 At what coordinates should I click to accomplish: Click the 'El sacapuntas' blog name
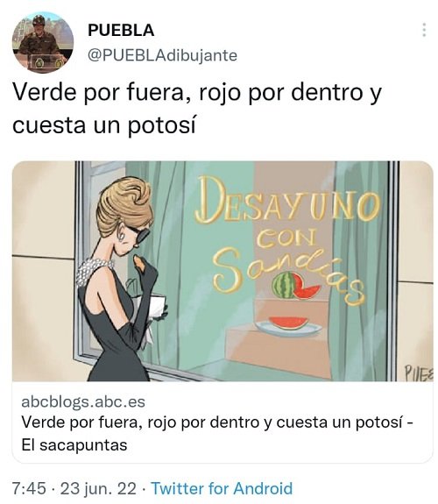74,445
